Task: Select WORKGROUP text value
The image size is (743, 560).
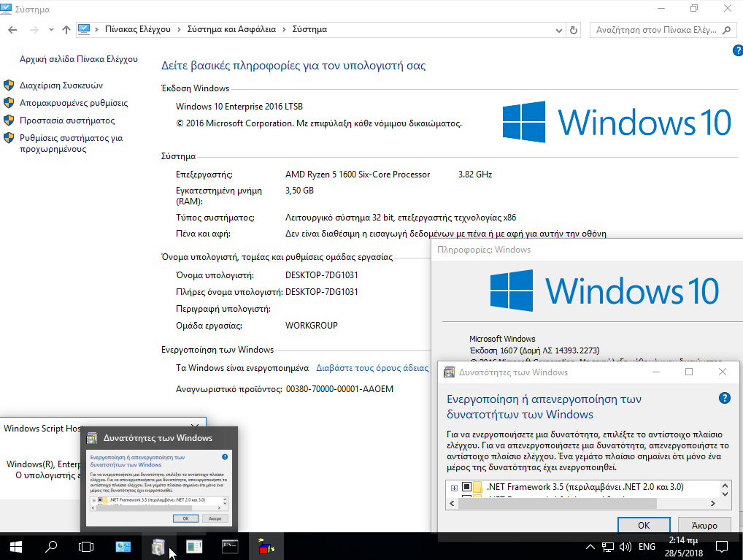Action: pyautogui.click(x=312, y=326)
